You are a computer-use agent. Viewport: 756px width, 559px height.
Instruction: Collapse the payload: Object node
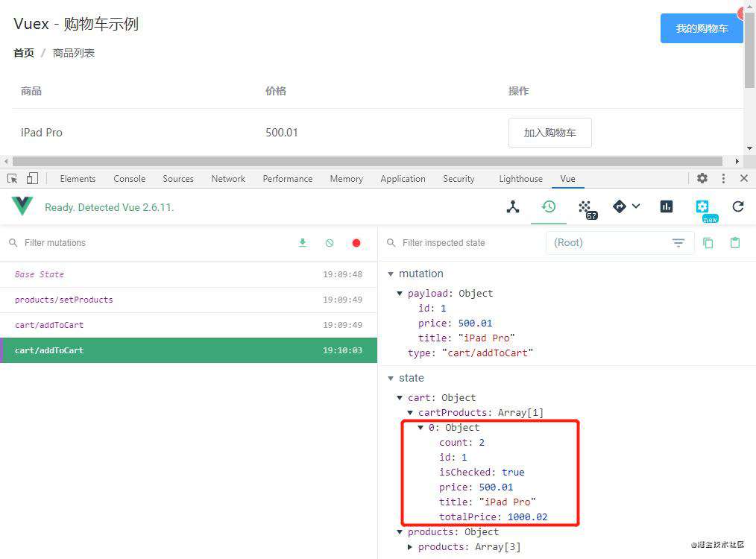399,294
